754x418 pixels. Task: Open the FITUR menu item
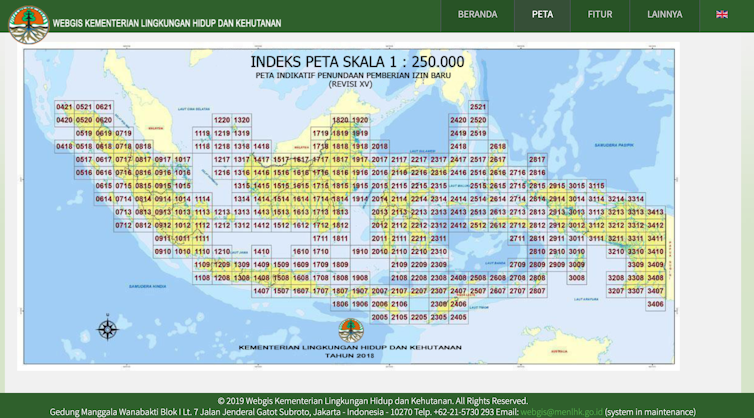click(x=600, y=14)
